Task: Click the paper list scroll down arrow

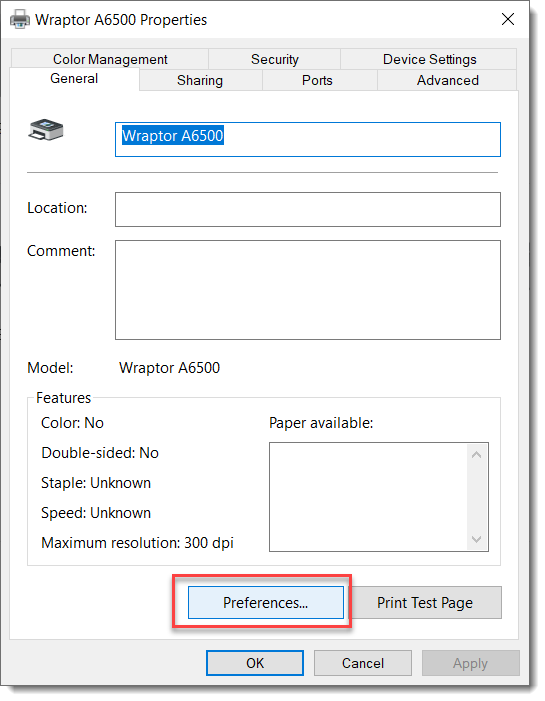Action: [477, 539]
